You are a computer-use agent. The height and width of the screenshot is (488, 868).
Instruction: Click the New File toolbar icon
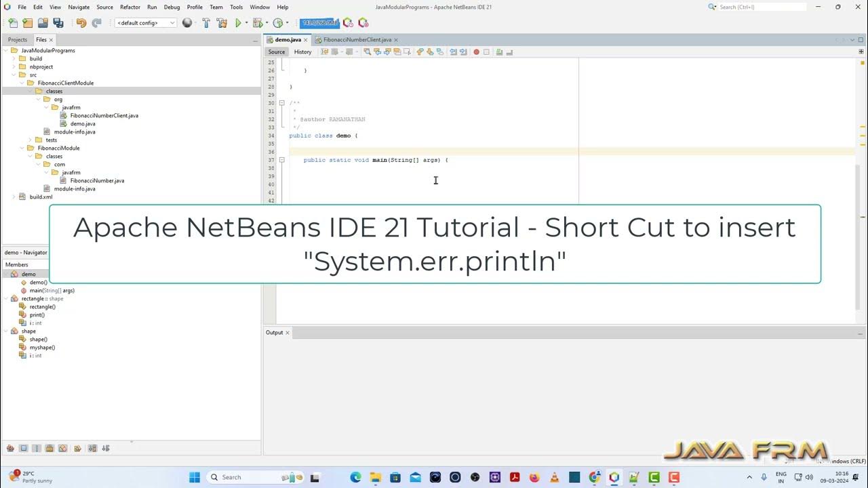[13, 23]
